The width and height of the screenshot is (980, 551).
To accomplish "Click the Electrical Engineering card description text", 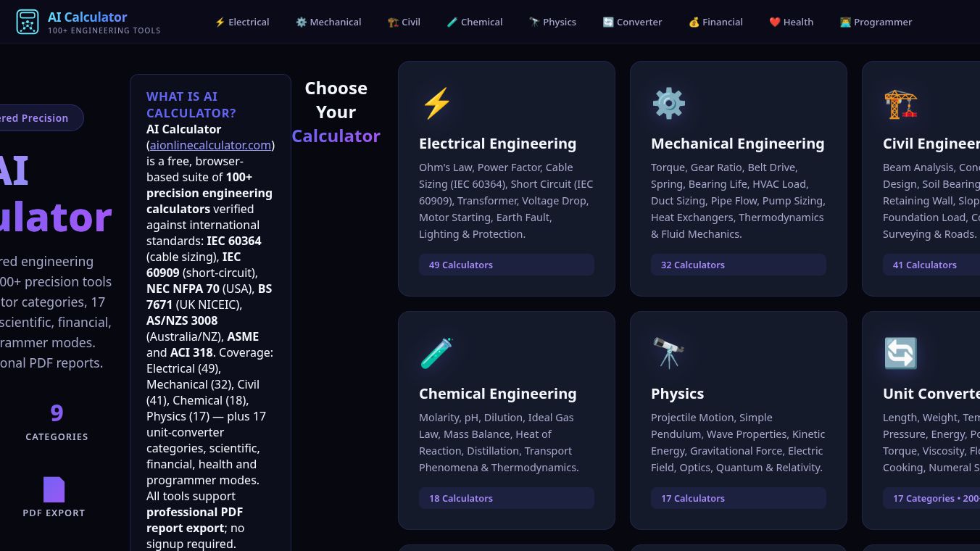I will pyautogui.click(x=507, y=201).
